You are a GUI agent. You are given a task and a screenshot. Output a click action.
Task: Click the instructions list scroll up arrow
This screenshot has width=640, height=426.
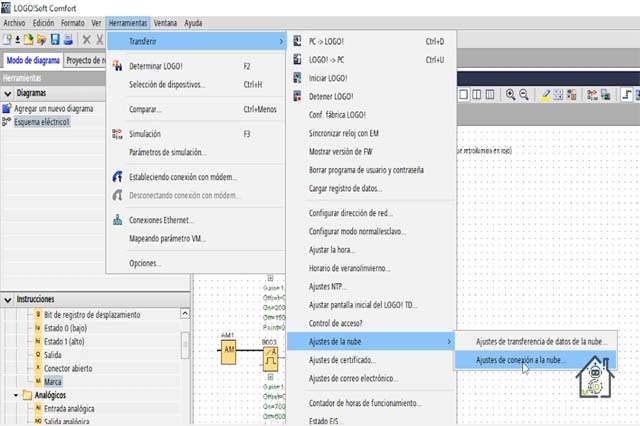pos(184,312)
